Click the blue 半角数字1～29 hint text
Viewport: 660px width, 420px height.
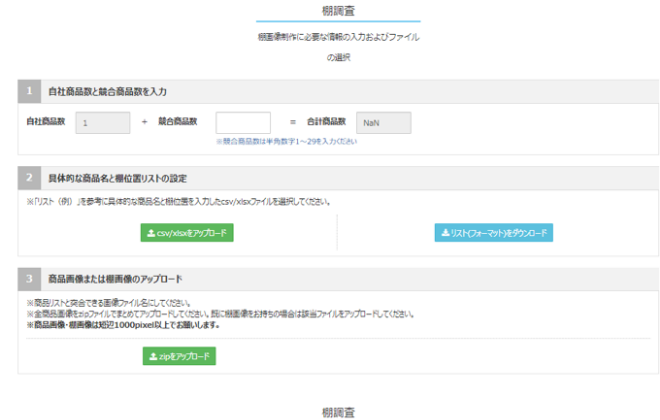286,141
